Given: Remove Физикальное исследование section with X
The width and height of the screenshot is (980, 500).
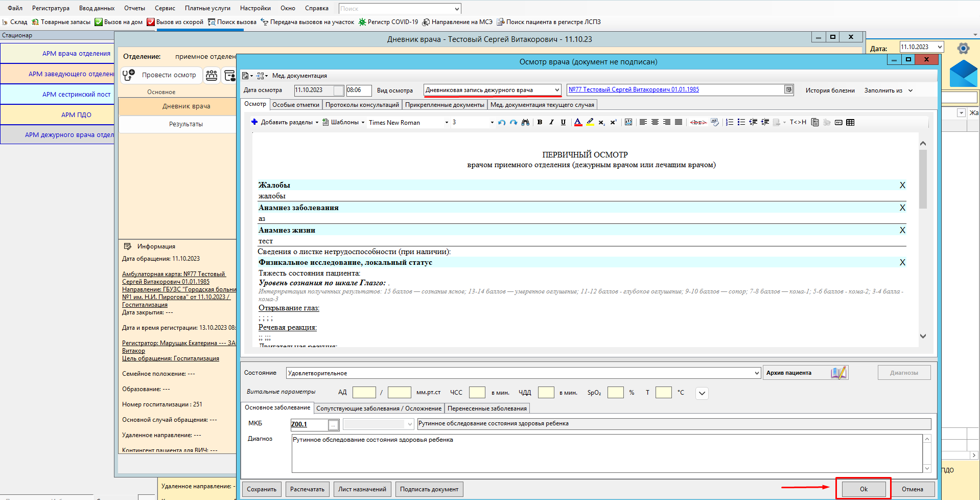Looking at the screenshot, I should [902, 262].
